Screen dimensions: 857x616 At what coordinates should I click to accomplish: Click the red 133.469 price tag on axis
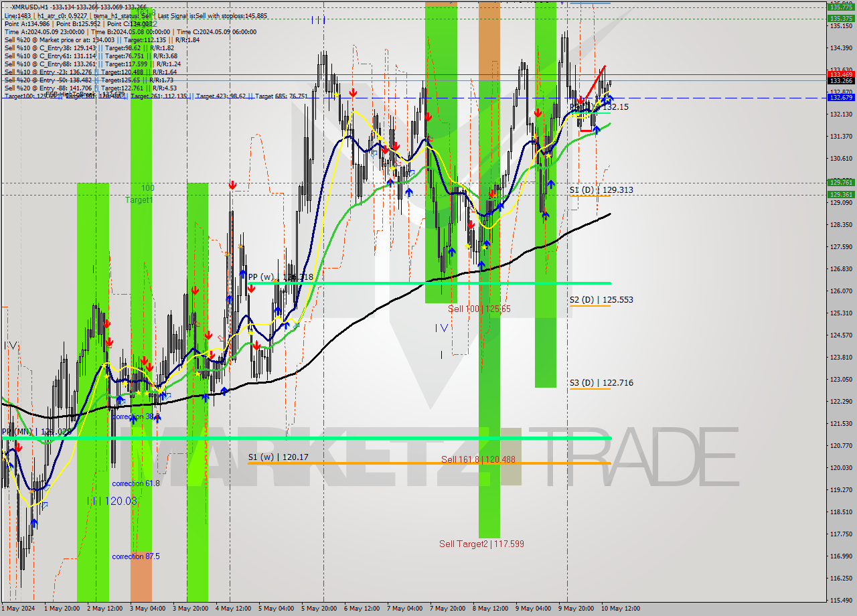[x=841, y=74]
